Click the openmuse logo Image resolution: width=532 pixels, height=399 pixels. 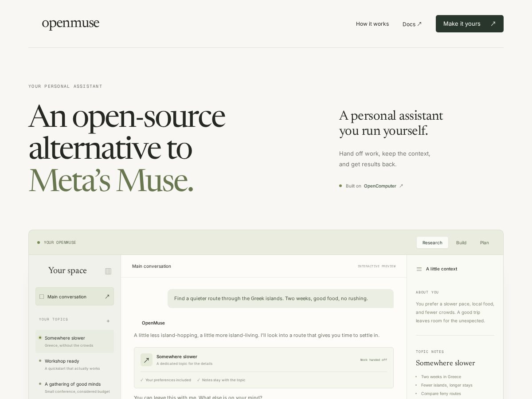pos(70,23)
